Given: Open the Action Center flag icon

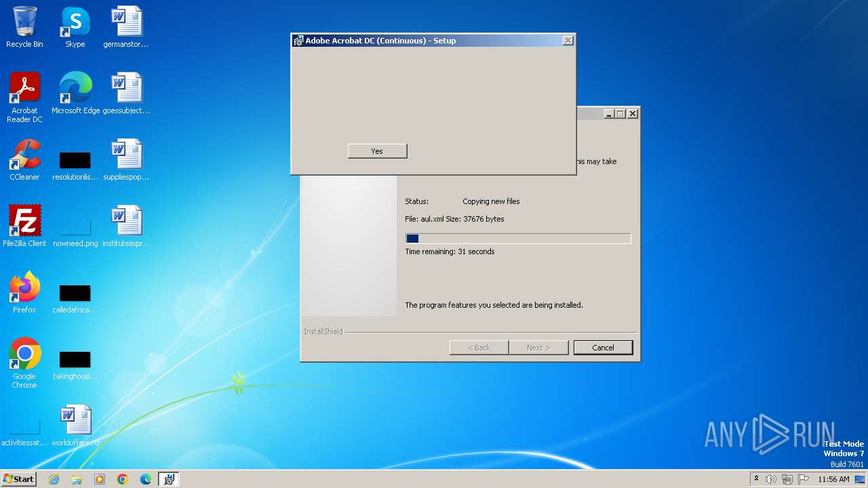Looking at the screenshot, I should [x=804, y=479].
